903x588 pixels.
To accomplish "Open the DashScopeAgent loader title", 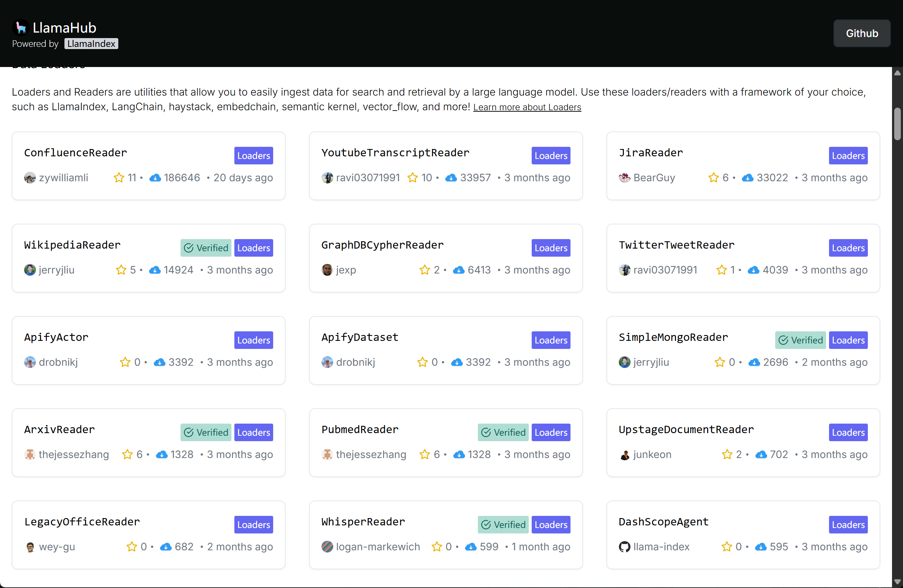I will (x=664, y=521).
